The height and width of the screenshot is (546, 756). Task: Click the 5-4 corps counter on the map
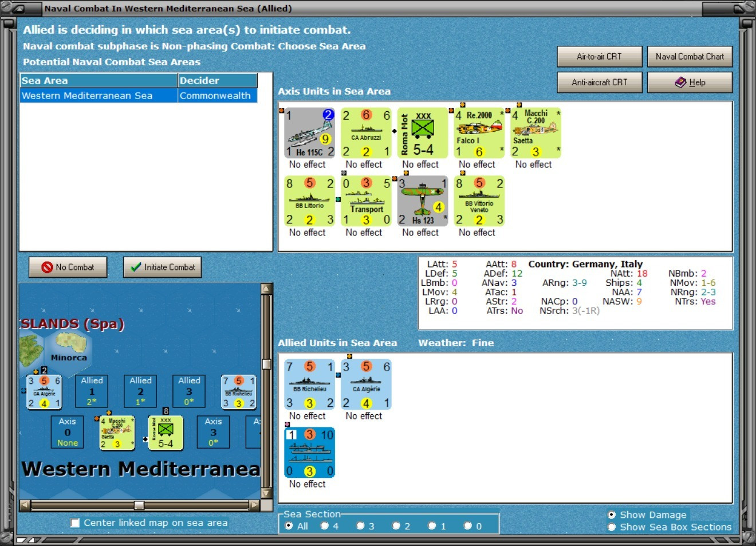point(166,433)
